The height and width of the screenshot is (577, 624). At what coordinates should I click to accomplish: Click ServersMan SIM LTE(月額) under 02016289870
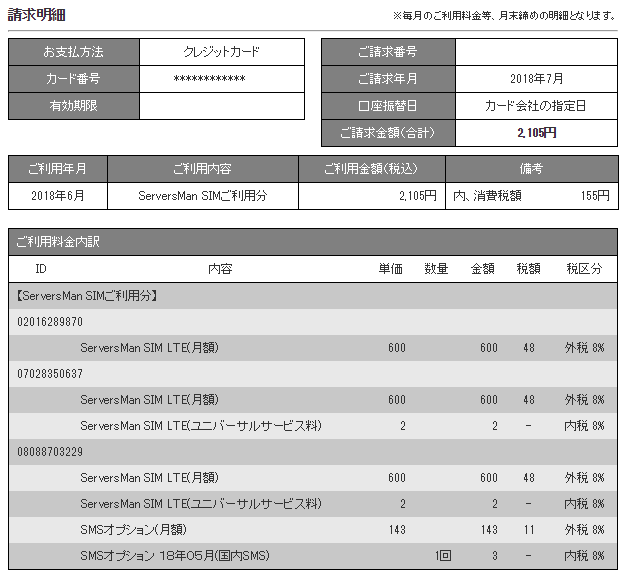(149, 348)
